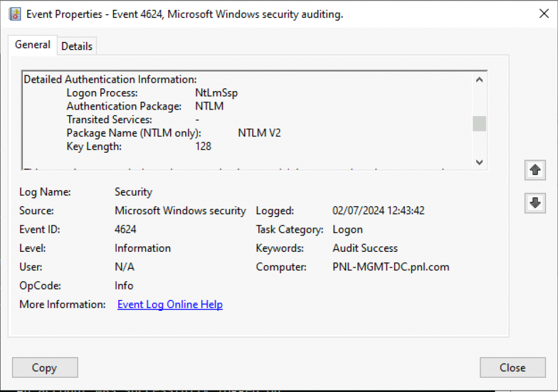
Task: Click the Event Properties title bar icon
Action: (15, 13)
